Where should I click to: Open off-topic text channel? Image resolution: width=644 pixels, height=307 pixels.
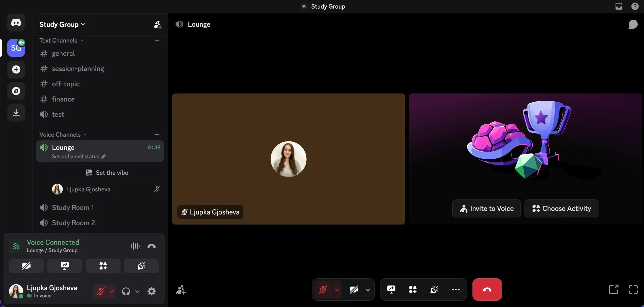(x=100, y=84)
